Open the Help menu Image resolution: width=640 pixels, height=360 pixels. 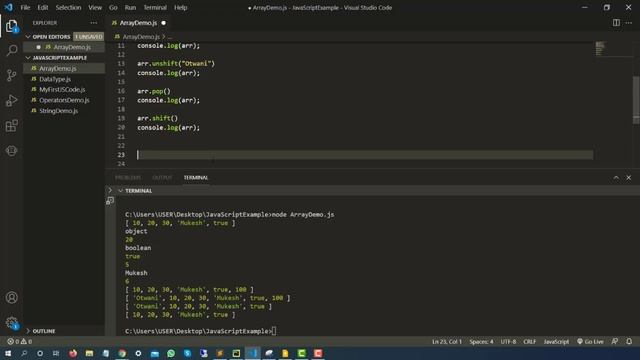pyautogui.click(x=180, y=7)
